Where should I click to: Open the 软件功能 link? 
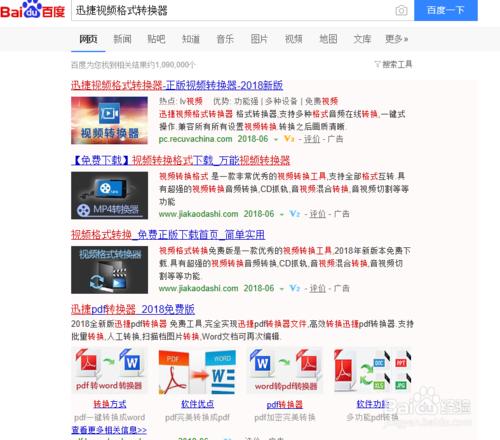[x=372, y=404]
